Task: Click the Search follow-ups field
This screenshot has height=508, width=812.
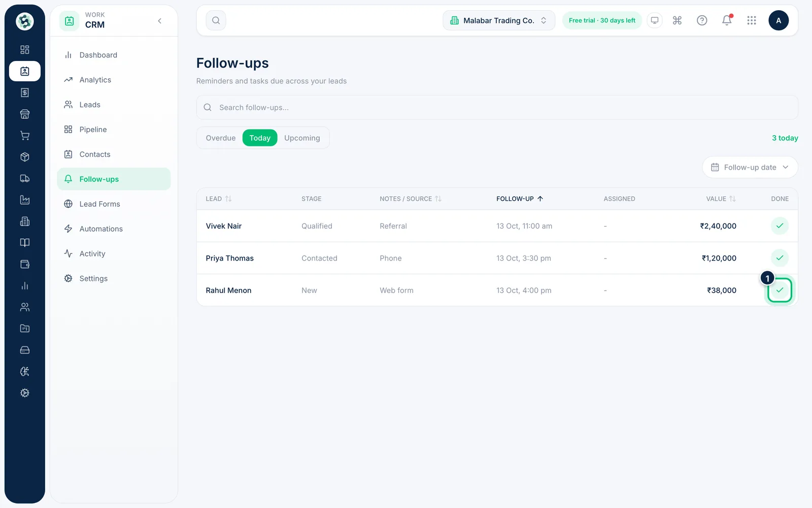Action: click(497, 107)
